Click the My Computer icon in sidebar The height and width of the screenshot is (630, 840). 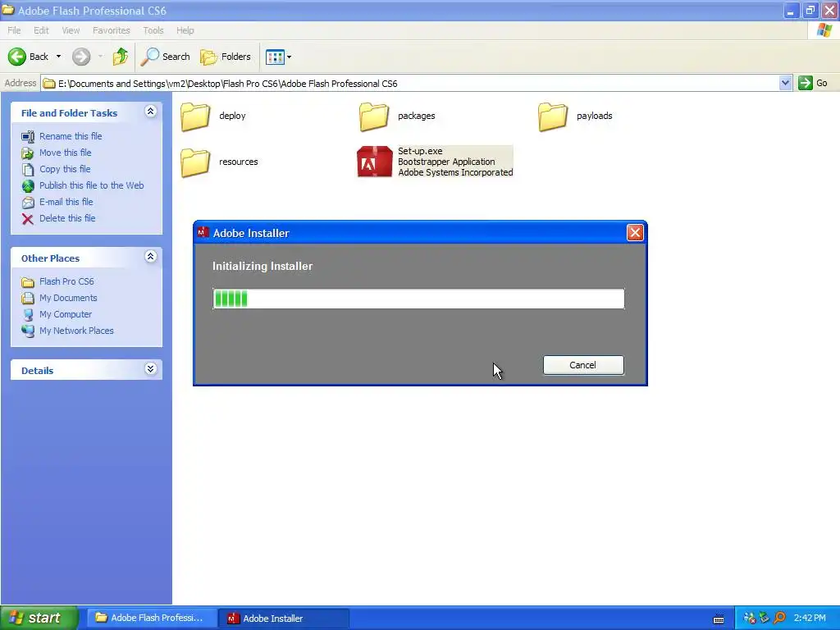click(x=28, y=315)
